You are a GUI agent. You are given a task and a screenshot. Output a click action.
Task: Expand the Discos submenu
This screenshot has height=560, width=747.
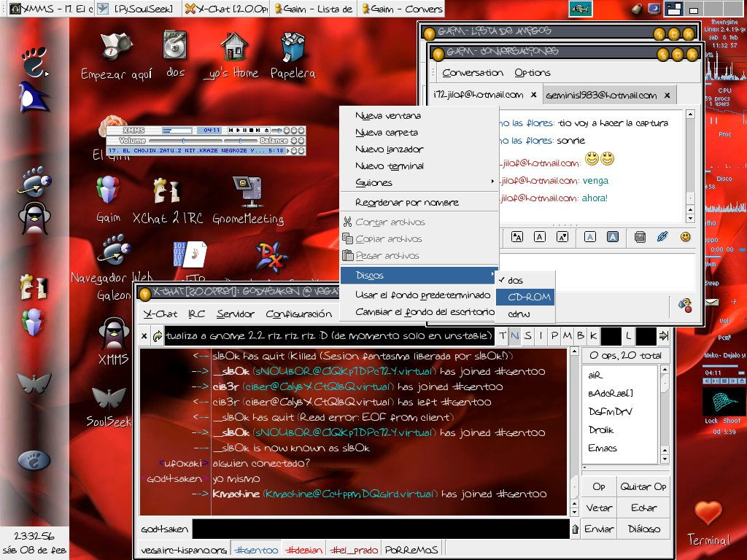(x=419, y=275)
